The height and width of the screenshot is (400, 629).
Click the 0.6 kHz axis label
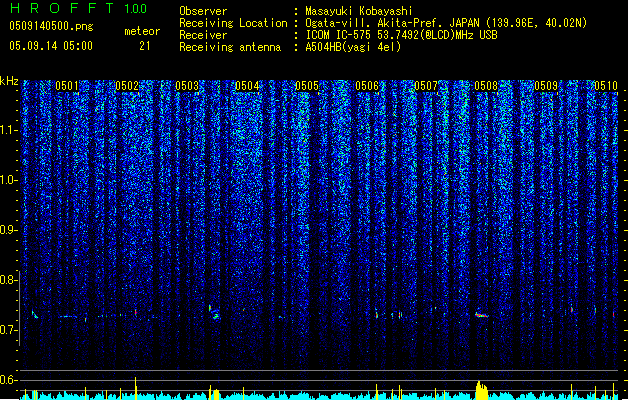tap(9, 380)
